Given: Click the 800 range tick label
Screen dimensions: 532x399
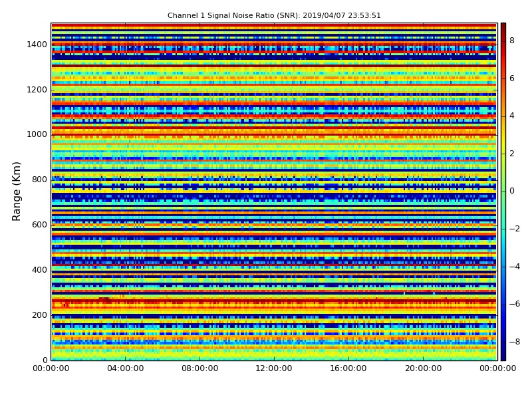Looking at the screenshot, I should tap(39, 180).
